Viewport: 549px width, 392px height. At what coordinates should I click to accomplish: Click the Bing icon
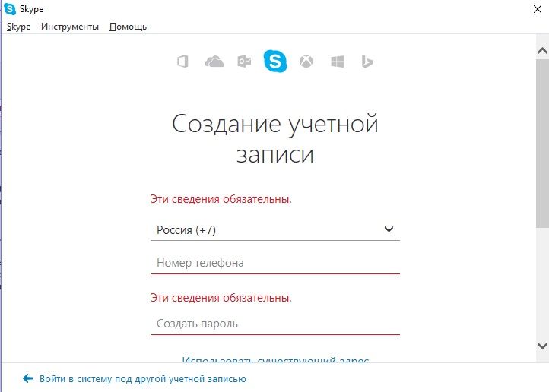[x=367, y=62]
